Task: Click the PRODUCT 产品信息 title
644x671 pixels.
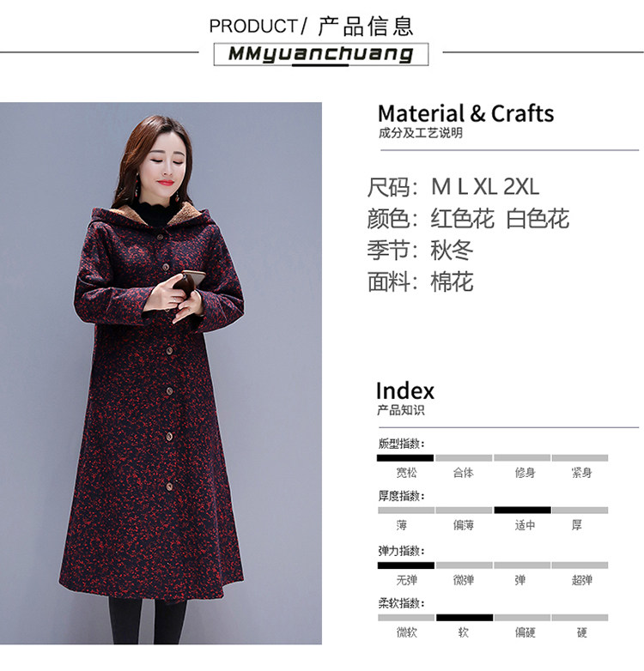Action: [312, 26]
